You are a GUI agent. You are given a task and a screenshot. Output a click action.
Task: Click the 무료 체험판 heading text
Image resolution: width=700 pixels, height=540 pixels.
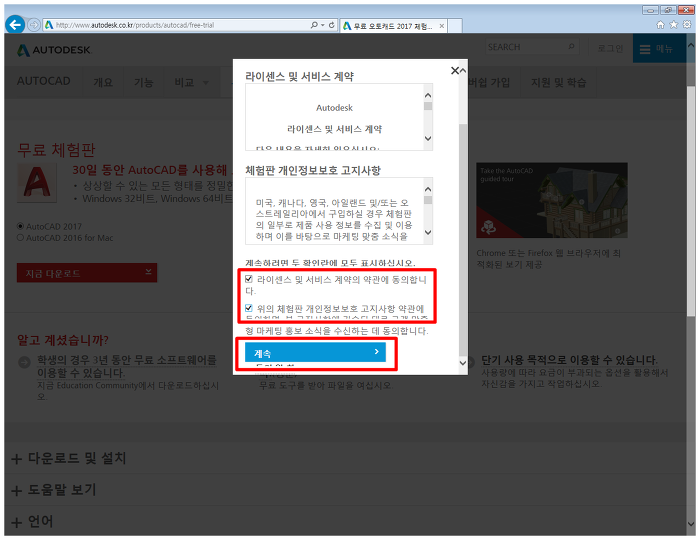click(56, 150)
